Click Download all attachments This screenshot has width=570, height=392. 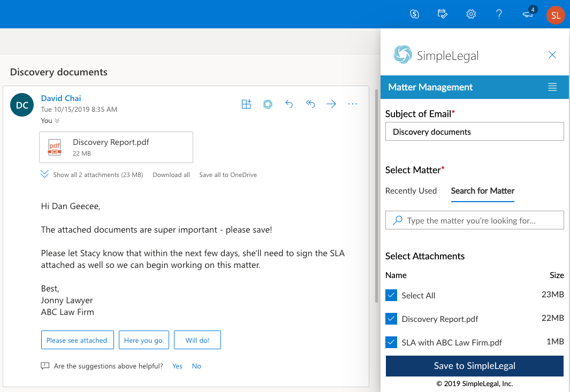coord(171,175)
